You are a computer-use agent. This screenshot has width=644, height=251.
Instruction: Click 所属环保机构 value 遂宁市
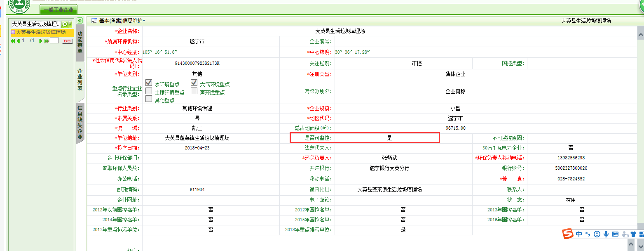(197, 41)
